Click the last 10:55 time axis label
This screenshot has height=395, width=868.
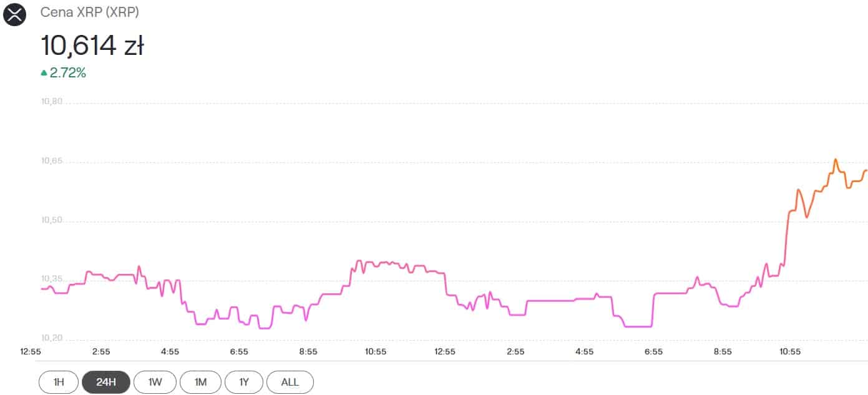(790, 352)
